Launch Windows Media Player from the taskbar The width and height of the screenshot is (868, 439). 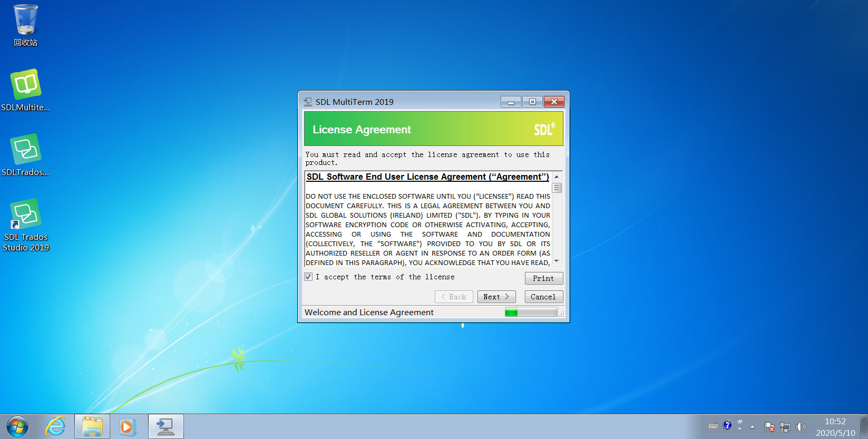click(x=128, y=426)
